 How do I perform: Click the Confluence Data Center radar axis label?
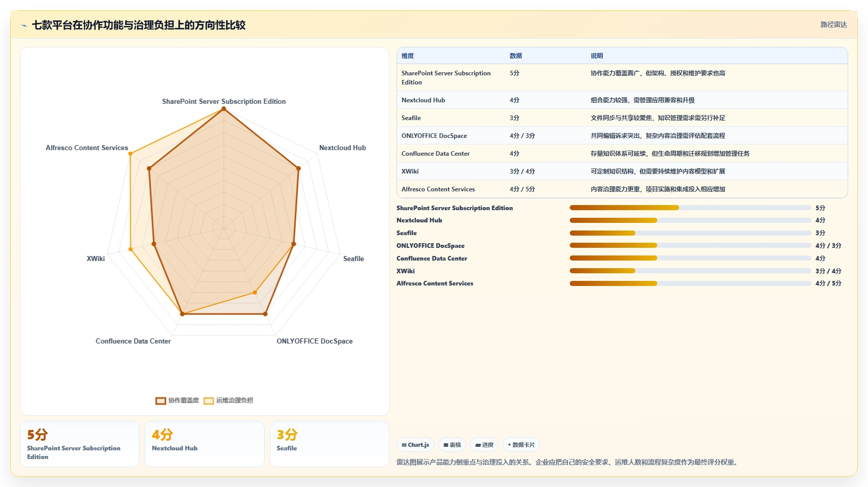133,341
